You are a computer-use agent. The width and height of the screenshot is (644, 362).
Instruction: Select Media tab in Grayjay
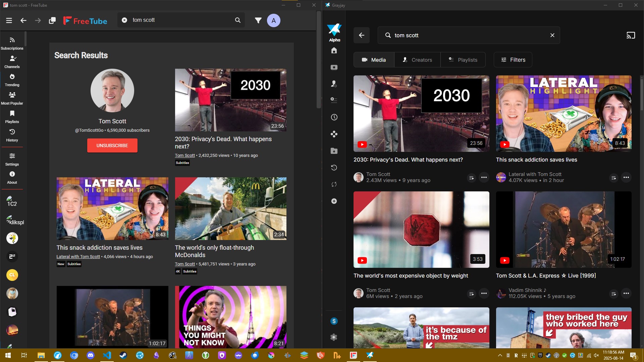tap(374, 60)
